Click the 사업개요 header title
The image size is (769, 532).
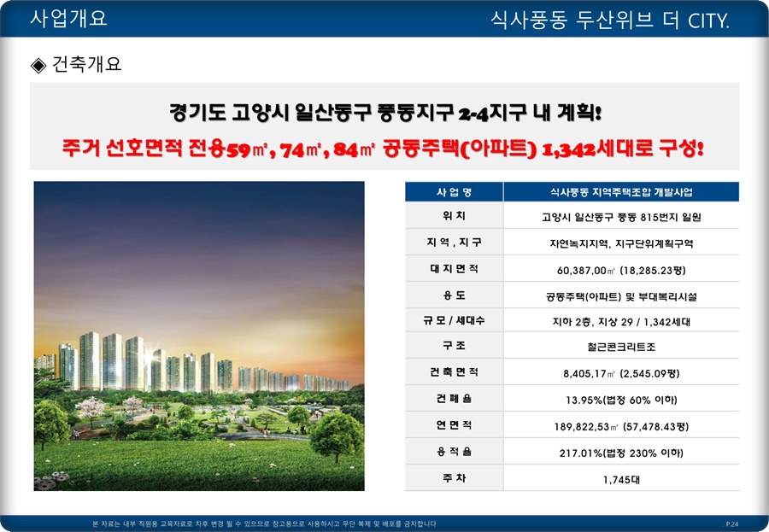coord(68,19)
